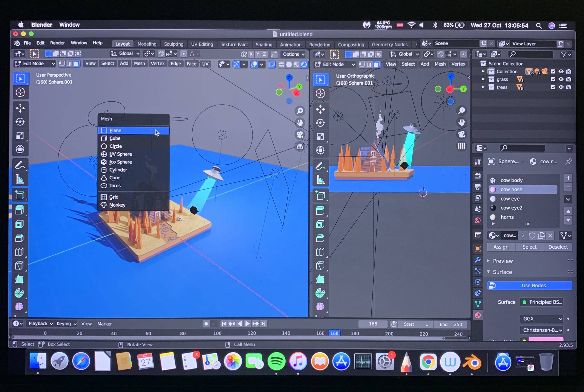
Task: Toggle the trees collection checkbox
Action: 553,87
